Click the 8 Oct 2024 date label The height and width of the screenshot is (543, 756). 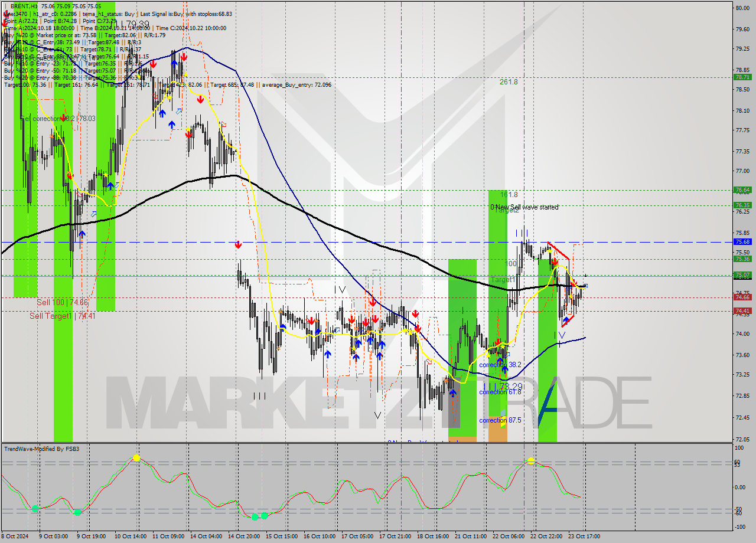tap(16, 537)
